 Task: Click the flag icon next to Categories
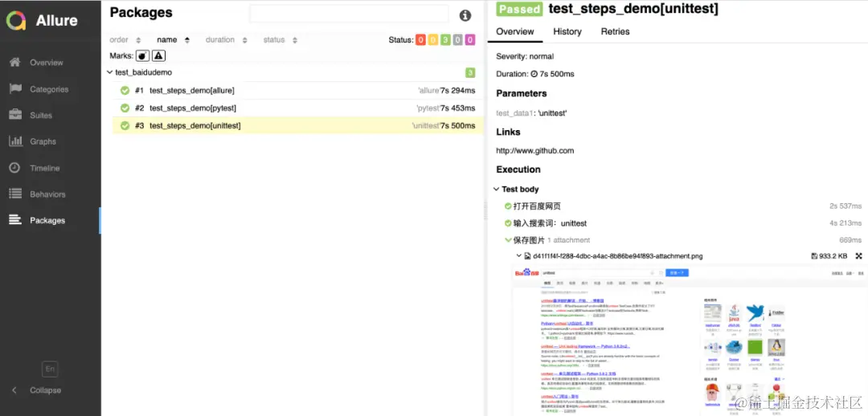coord(15,88)
